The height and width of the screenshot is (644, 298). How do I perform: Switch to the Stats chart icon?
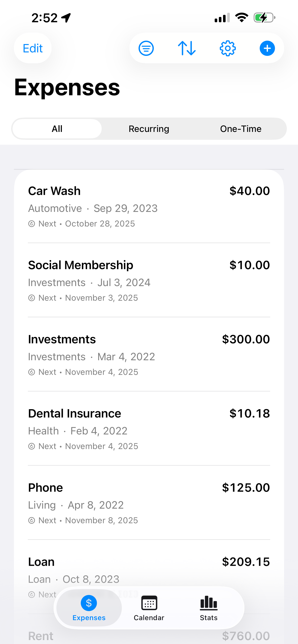point(208,603)
